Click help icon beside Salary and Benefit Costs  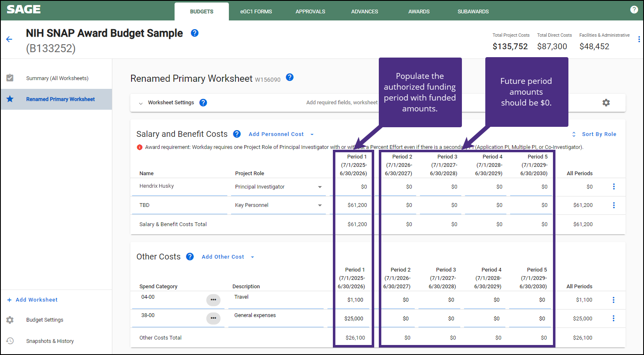click(237, 134)
